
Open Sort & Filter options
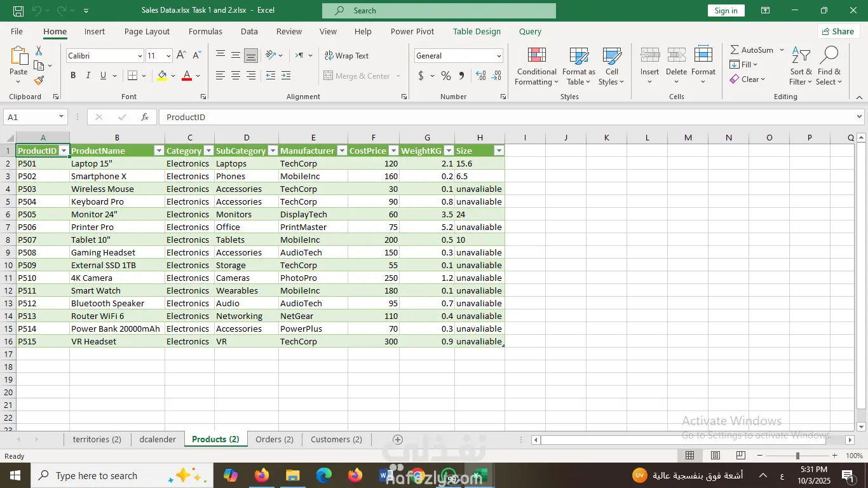[x=801, y=66]
